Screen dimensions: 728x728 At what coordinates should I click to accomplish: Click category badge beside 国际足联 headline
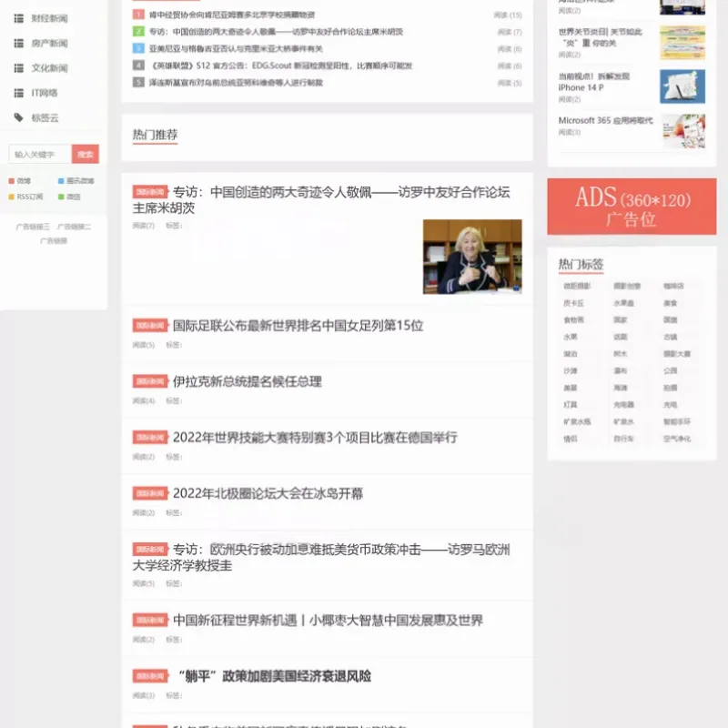point(150,326)
